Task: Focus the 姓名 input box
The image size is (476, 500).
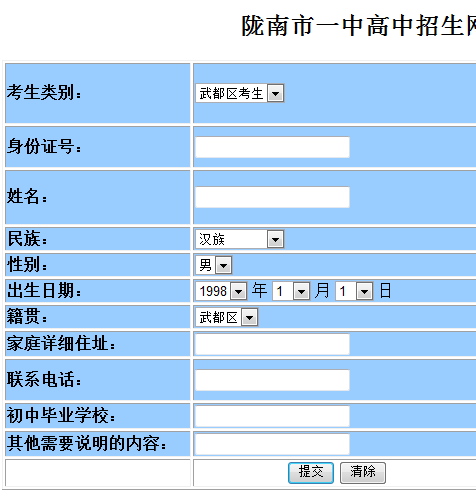Action: click(272, 197)
